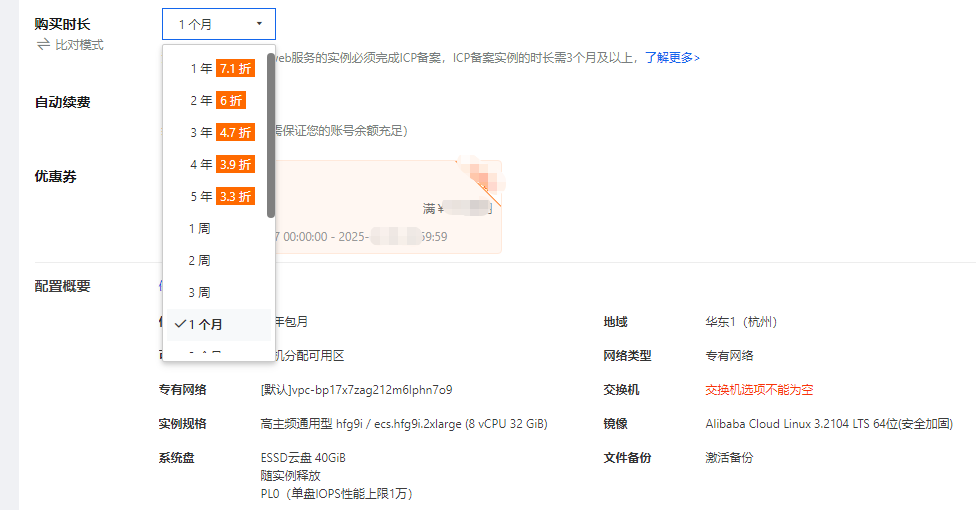Click the orange 6折 discount badge
The width and height of the screenshot is (976, 510).
(230, 100)
